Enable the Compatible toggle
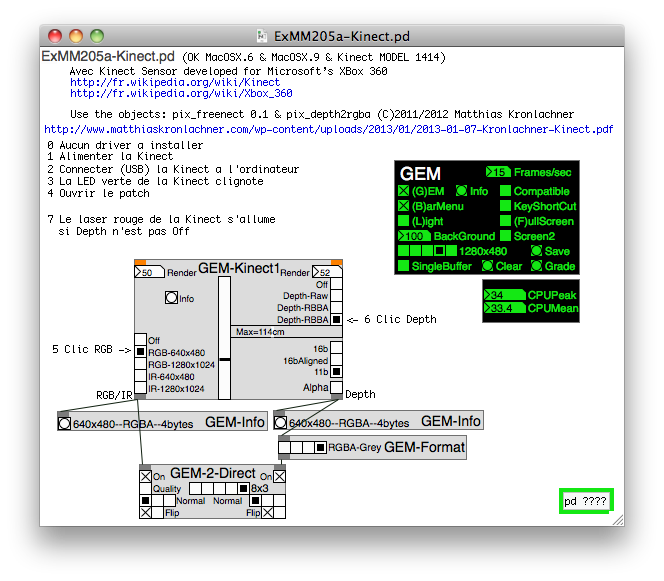Viewport: 664px width, 581px height. pyautogui.click(x=505, y=191)
